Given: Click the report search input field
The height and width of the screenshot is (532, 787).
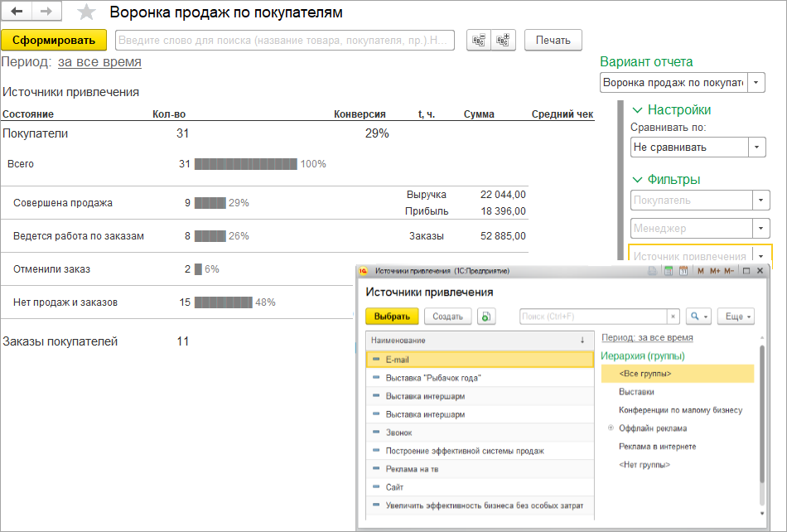Looking at the screenshot, I should coord(284,40).
